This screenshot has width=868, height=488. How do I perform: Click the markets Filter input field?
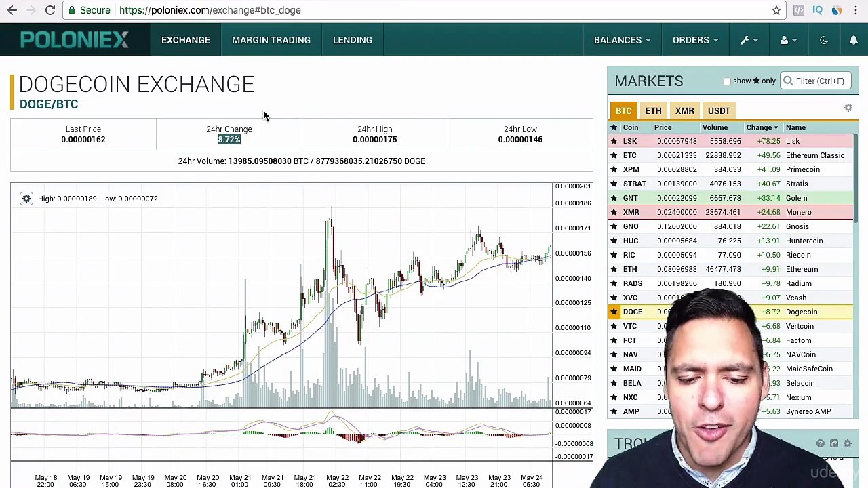[815, 81]
